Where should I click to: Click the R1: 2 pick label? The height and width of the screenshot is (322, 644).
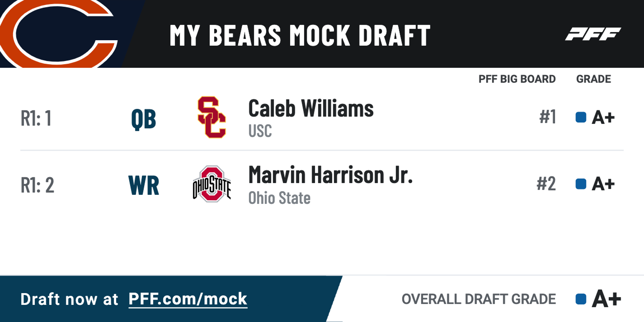click(37, 185)
